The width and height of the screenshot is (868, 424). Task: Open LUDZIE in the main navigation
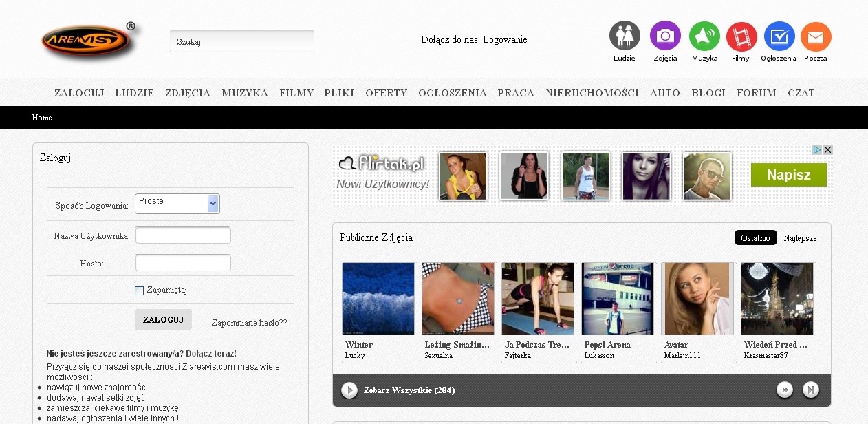135,93
